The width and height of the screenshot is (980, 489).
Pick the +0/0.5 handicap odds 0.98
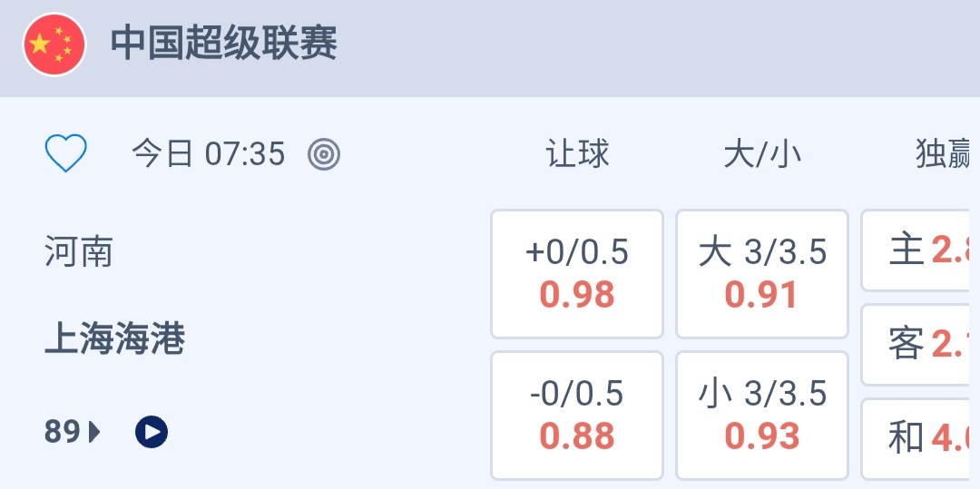click(x=577, y=274)
